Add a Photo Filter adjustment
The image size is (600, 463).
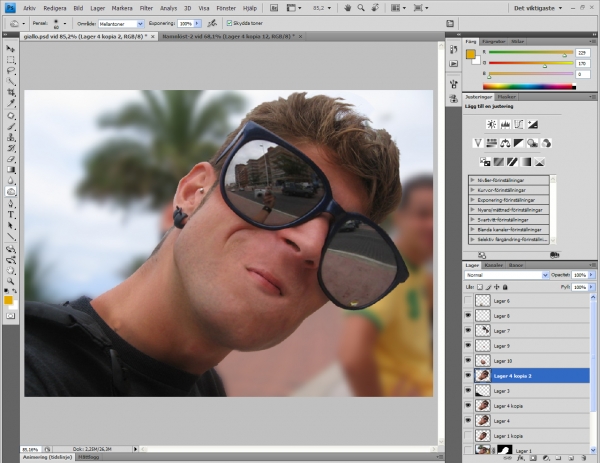pos(532,143)
